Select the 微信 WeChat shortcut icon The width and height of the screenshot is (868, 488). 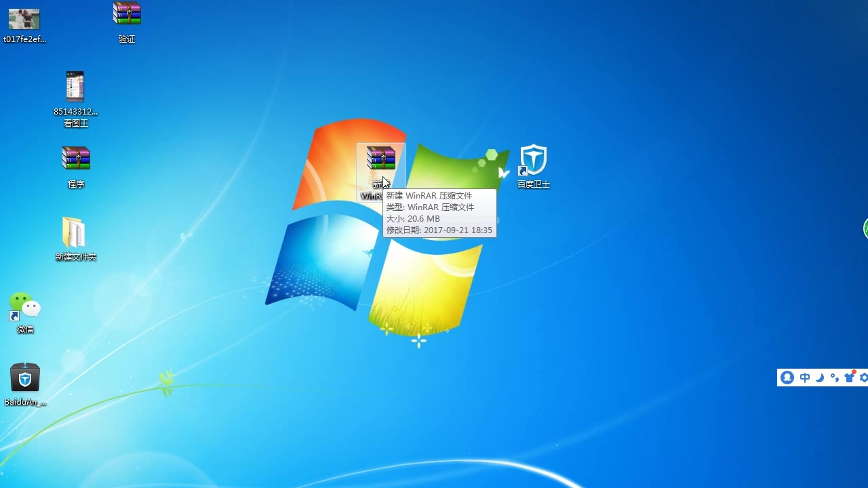point(25,306)
